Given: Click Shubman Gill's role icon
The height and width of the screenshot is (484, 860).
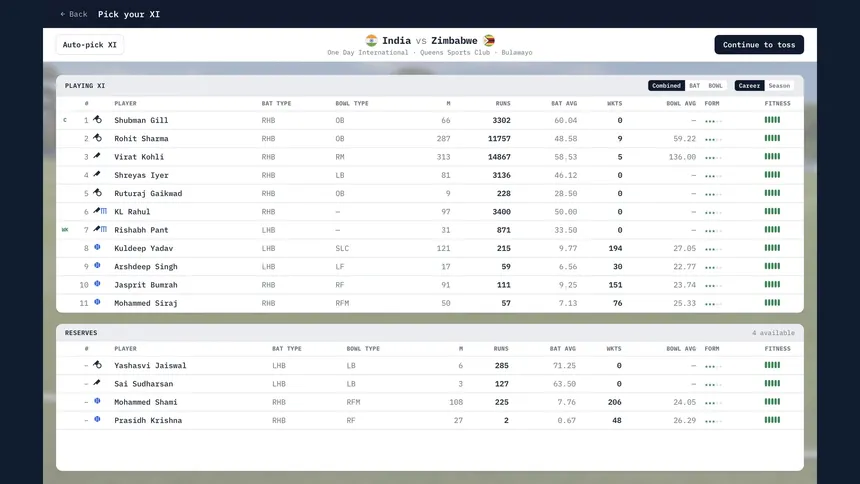Looking at the screenshot, I should [x=97, y=119].
